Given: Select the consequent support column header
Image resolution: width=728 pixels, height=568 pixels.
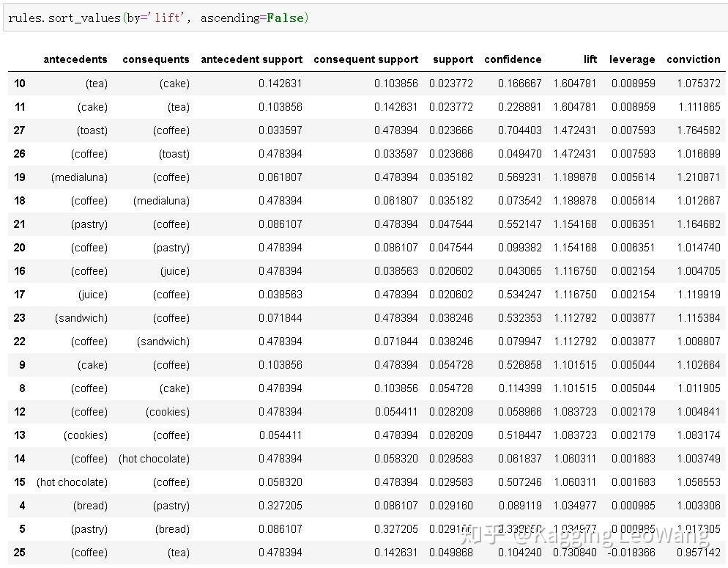Looking at the screenshot, I should [366, 59].
